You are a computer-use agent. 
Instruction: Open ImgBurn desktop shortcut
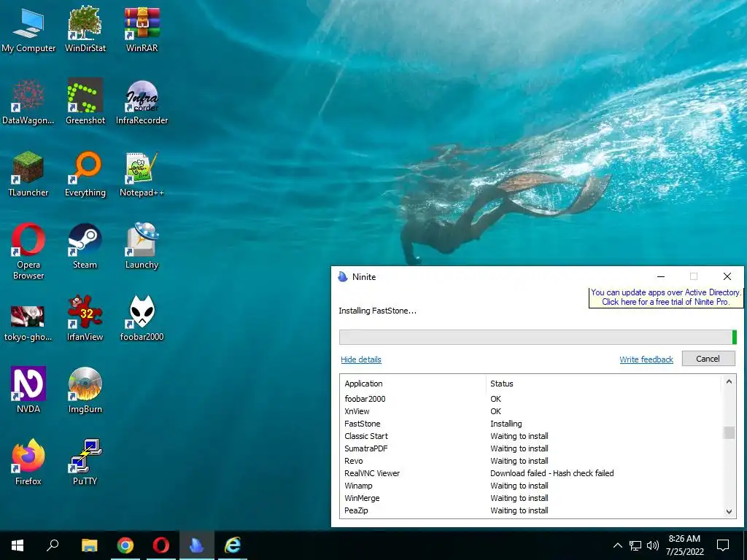pos(85,391)
